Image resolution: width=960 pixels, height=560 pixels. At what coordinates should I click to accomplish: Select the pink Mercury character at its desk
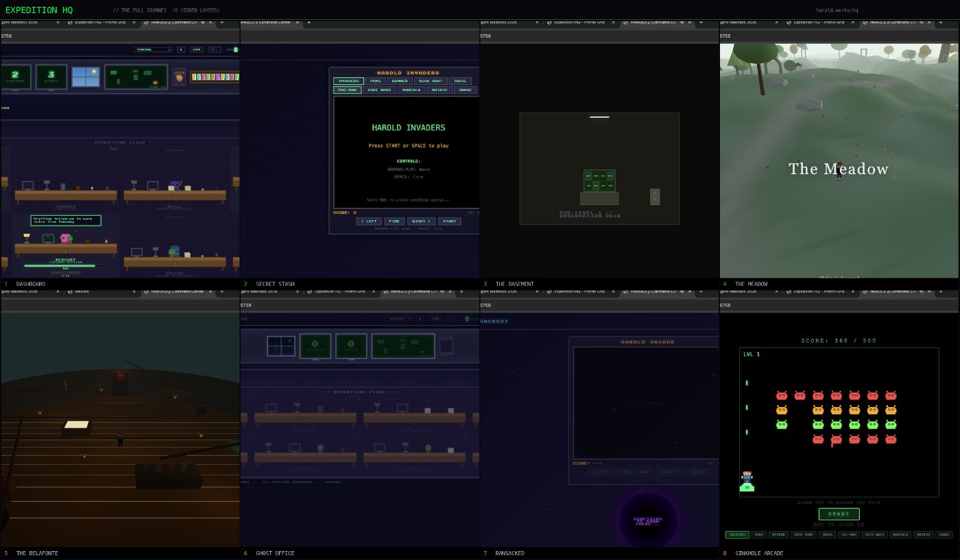(66, 239)
